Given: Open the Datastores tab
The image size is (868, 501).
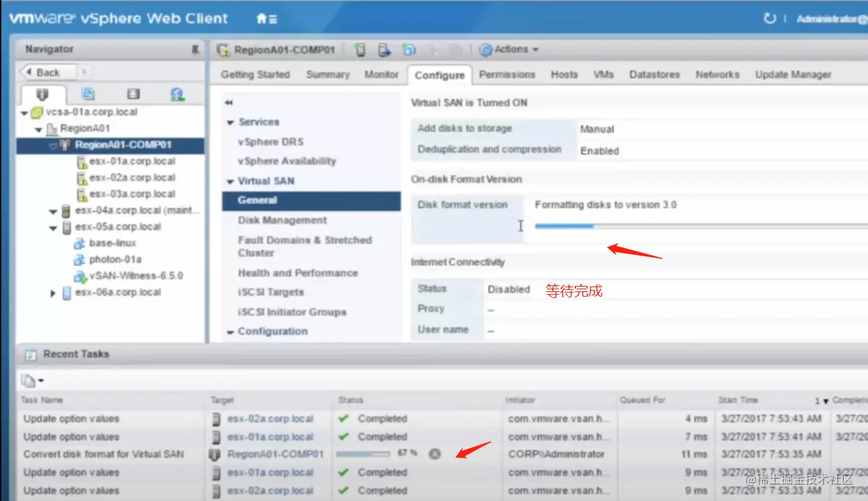Looking at the screenshot, I should point(654,75).
